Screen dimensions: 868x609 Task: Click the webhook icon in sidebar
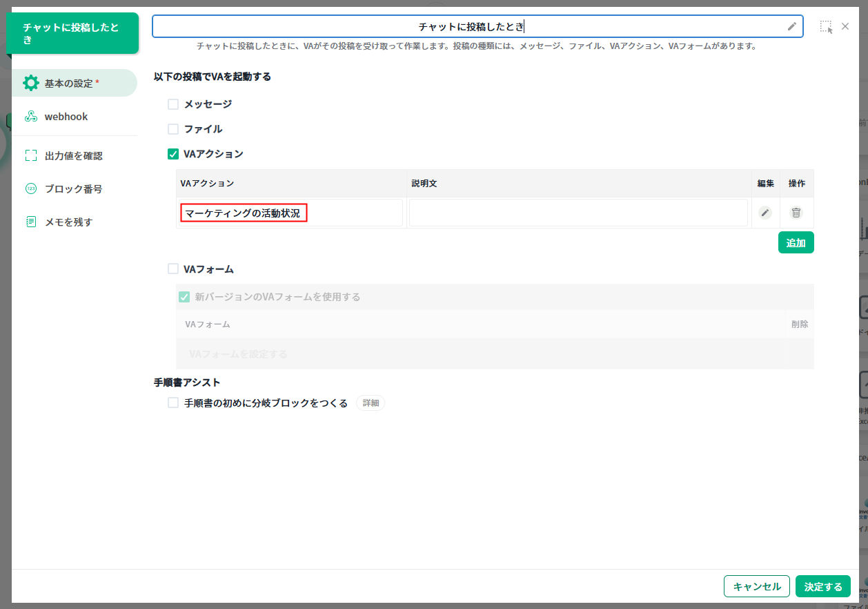[x=31, y=117]
